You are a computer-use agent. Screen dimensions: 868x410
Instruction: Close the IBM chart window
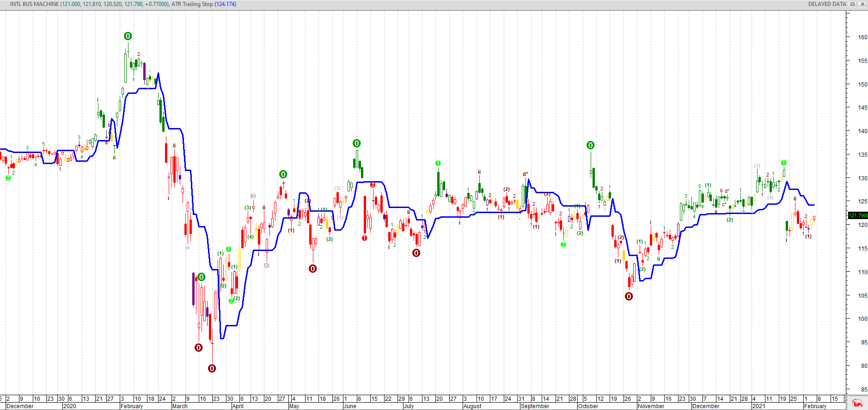coord(862,4)
